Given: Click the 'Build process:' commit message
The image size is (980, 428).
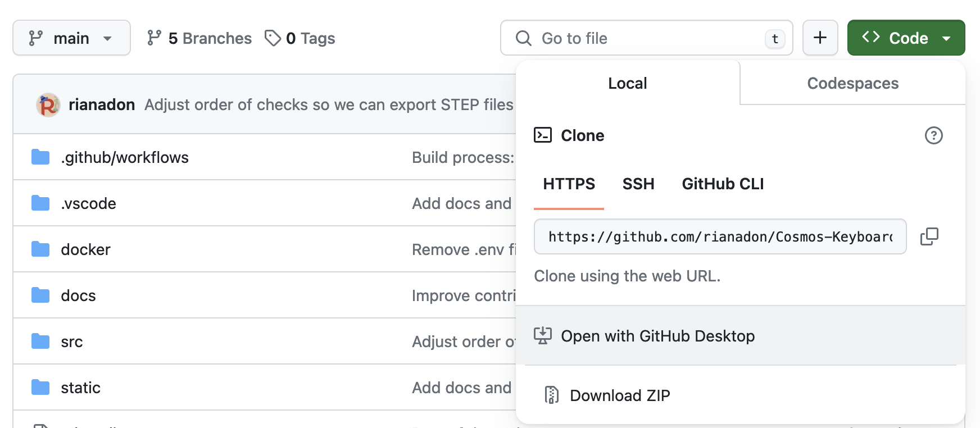Looking at the screenshot, I should point(463,157).
